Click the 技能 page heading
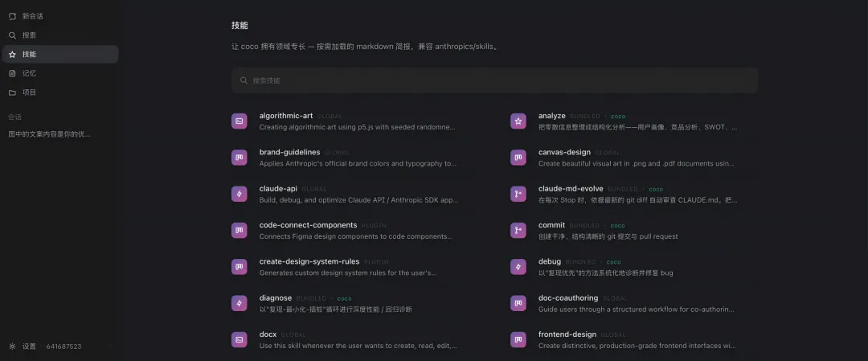This screenshot has height=361, width=868. (240, 26)
